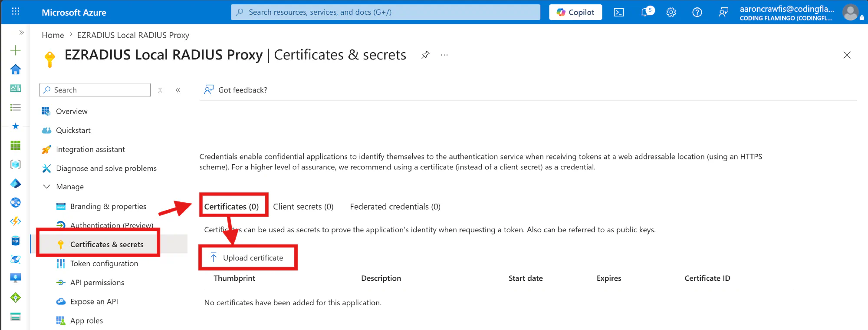Click the Favorites star icon
This screenshot has width=868, height=330.
coord(16,126)
